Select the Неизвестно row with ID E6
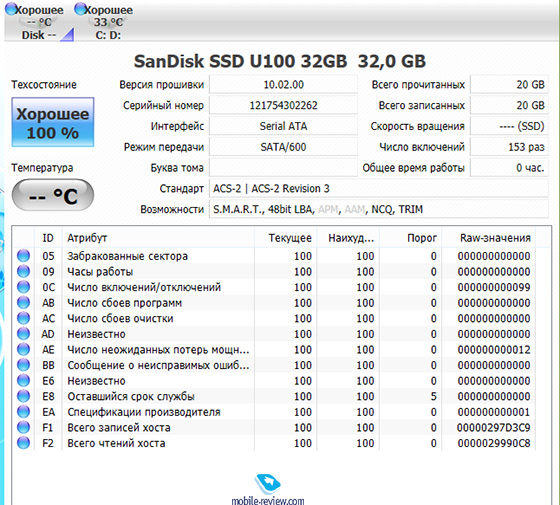The height and width of the screenshot is (505, 560). click(274, 380)
